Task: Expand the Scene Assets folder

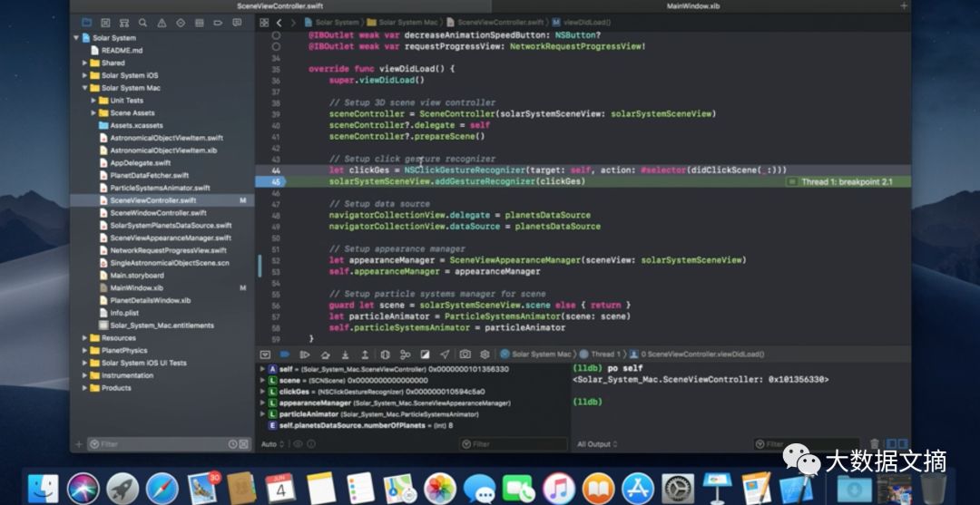Action: pyautogui.click(x=93, y=113)
